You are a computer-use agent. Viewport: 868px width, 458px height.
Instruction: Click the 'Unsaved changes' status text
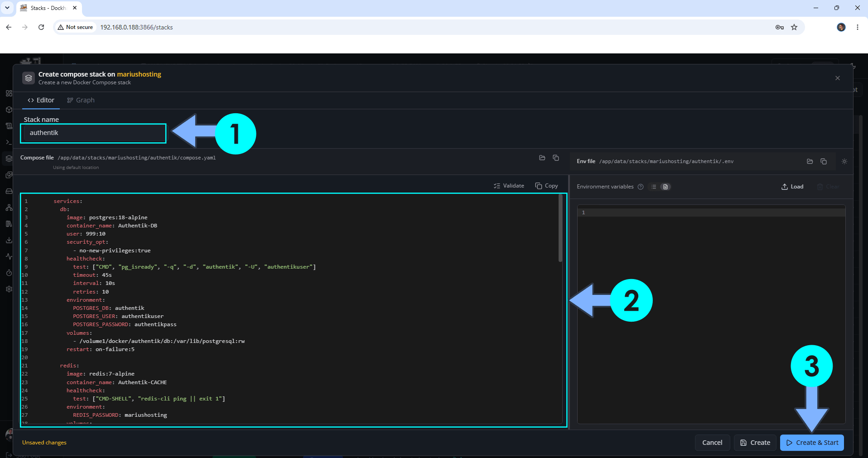click(x=44, y=443)
